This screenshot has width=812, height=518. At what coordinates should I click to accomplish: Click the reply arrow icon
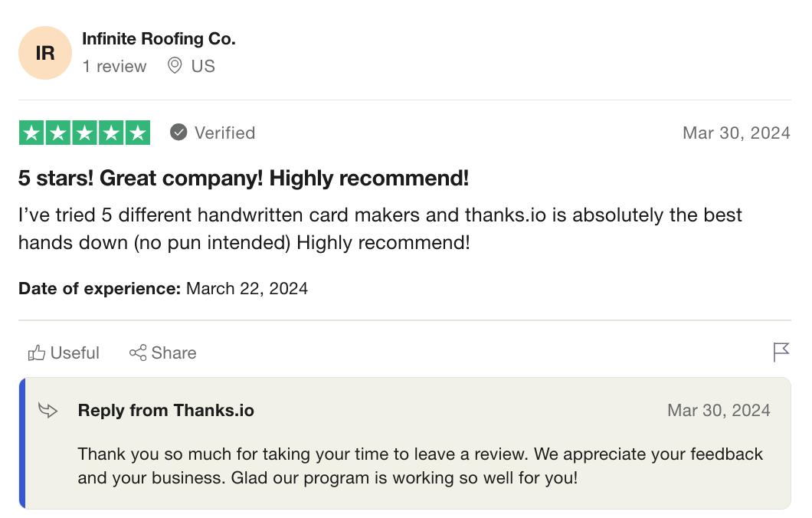click(48, 411)
